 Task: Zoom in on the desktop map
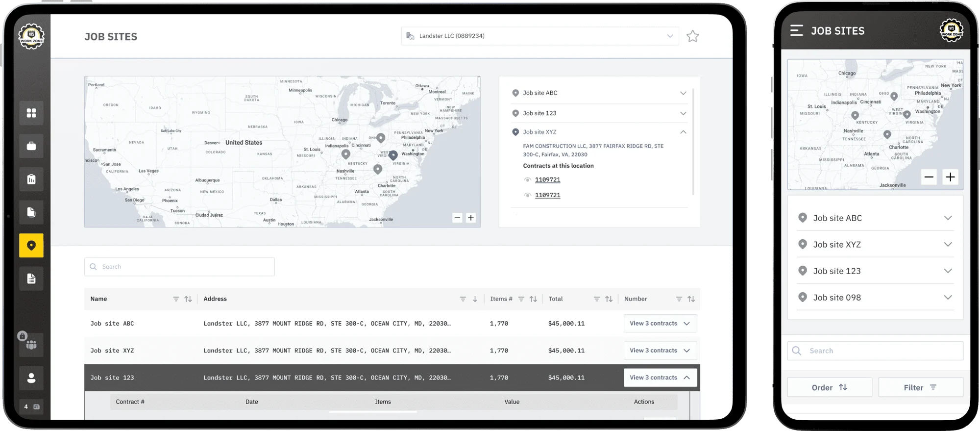click(x=471, y=218)
